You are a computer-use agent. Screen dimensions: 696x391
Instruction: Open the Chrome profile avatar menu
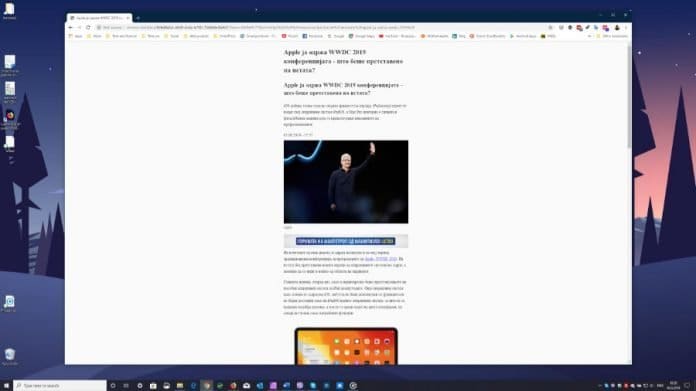[x=617, y=28]
